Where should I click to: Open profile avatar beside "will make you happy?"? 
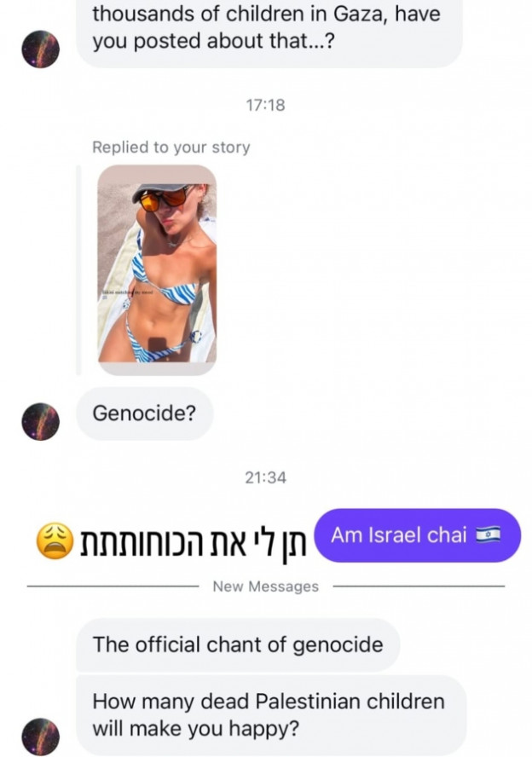[x=41, y=737]
